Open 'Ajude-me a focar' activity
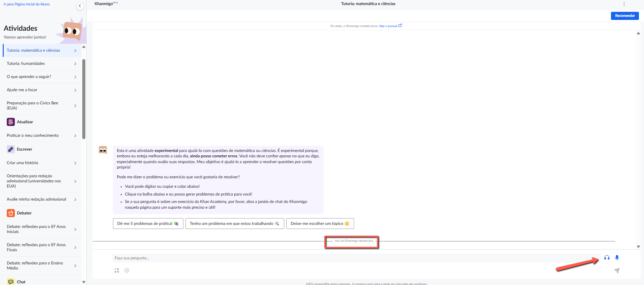The image size is (644, 285). tap(42, 90)
